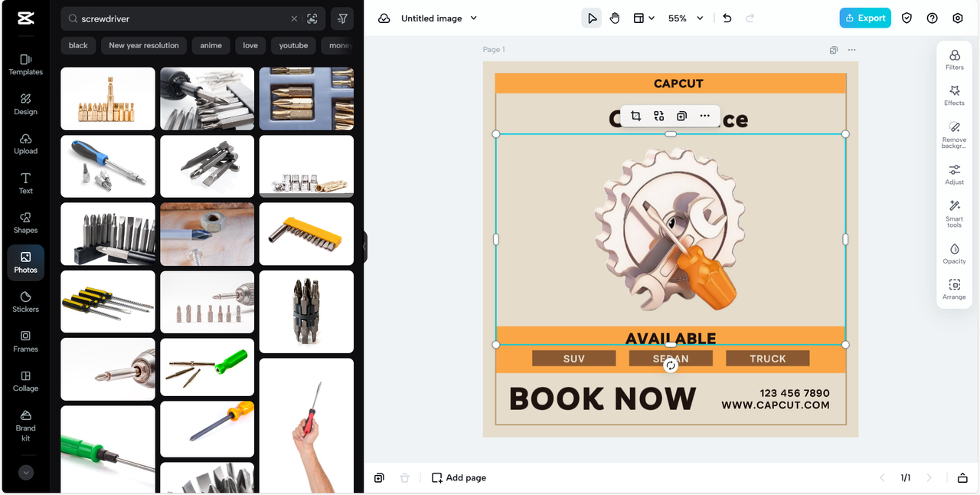This screenshot has height=495, width=980.
Task: Activate the Hand pan tool
Action: (x=615, y=18)
